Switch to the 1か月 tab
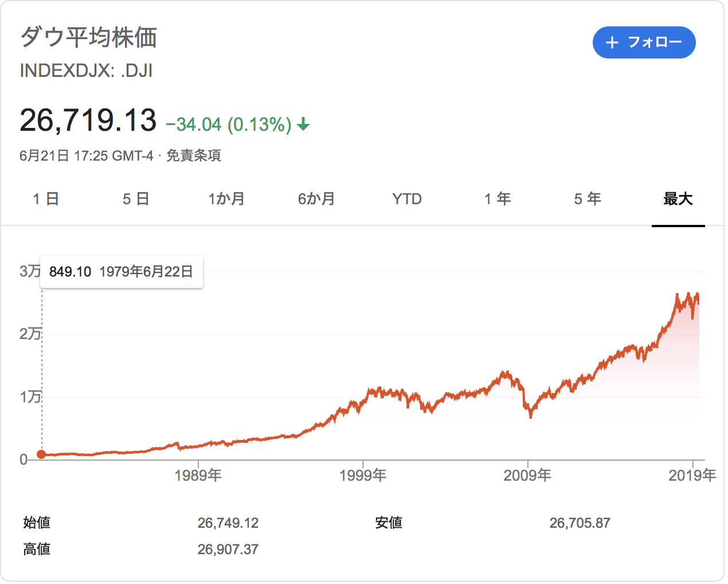728x584 pixels. coord(226,199)
